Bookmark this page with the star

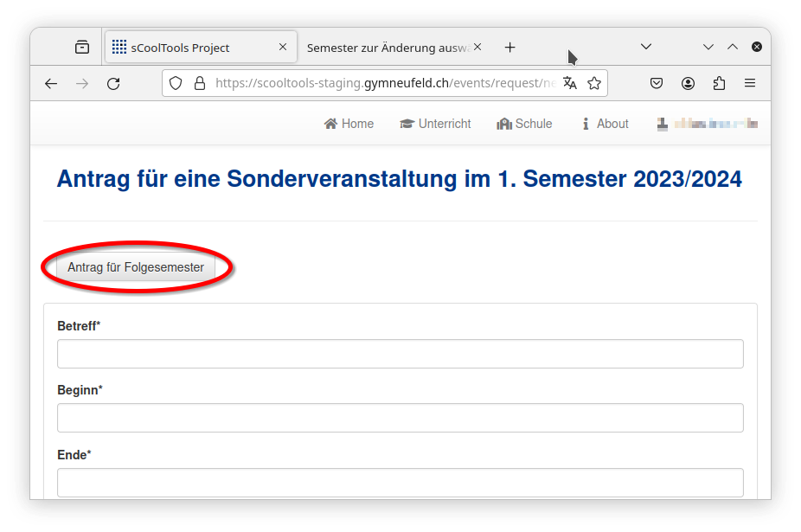pyautogui.click(x=594, y=84)
